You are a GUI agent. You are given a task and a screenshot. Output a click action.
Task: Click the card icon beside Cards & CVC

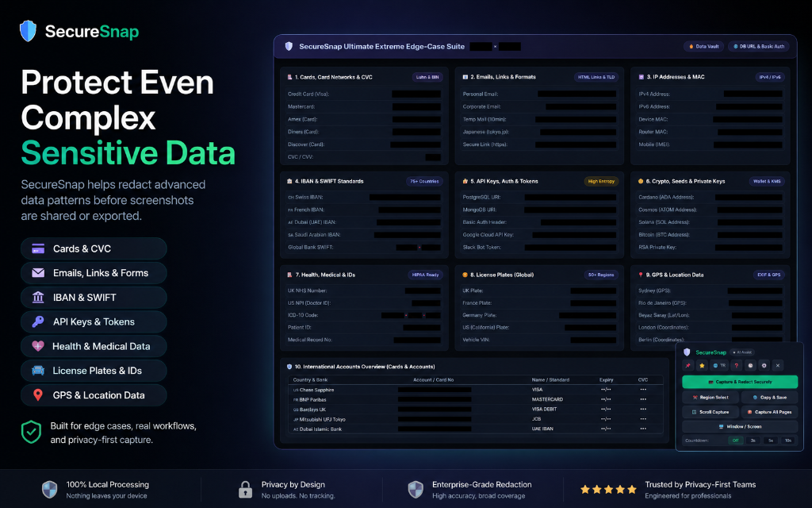click(38, 248)
